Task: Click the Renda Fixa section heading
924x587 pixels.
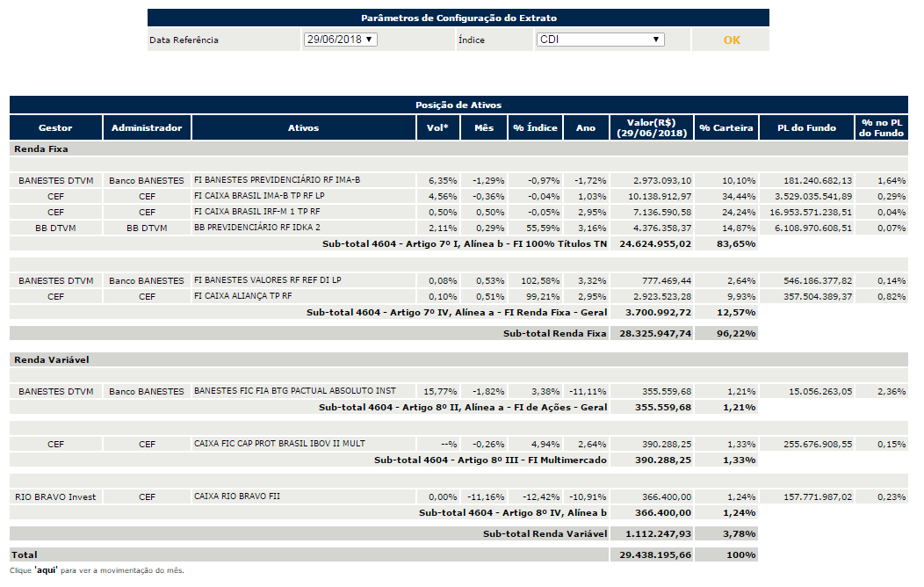Action: coord(40,149)
